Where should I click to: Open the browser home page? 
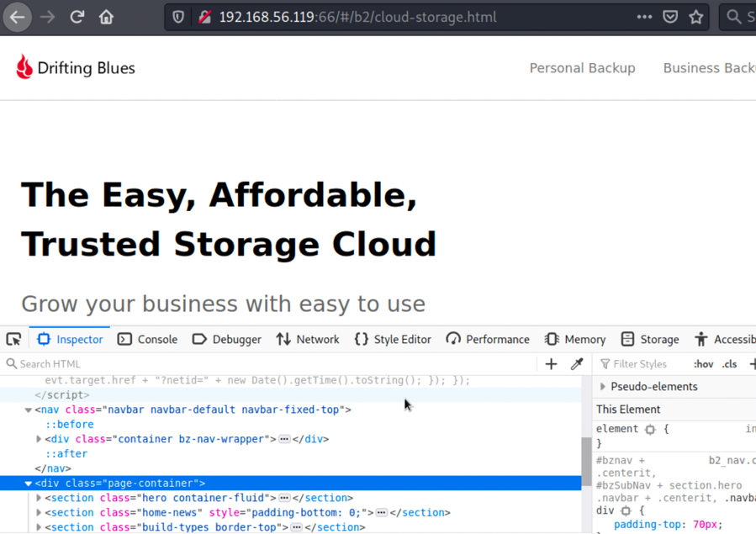point(106,18)
